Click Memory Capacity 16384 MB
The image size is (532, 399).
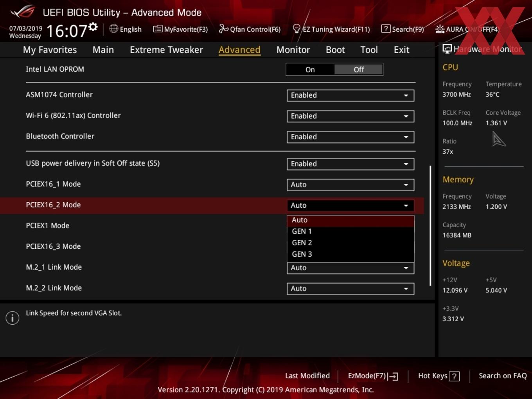pyautogui.click(x=457, y=235)
